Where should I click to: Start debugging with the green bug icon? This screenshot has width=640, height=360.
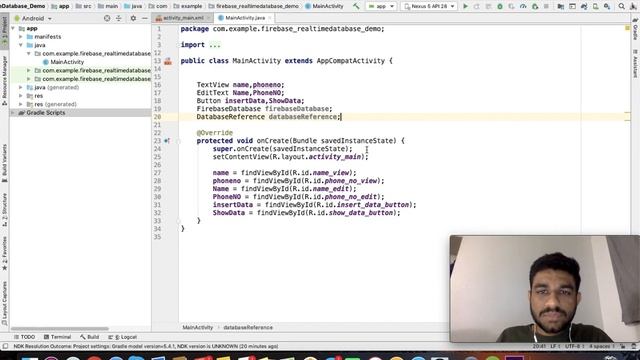pyautogui.click(x=500, y=6)
